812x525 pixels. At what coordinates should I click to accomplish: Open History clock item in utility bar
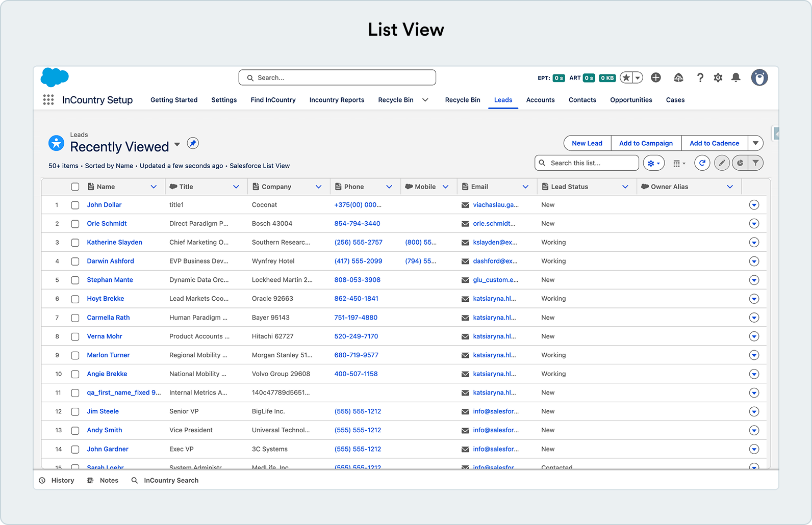coord(57,481)
